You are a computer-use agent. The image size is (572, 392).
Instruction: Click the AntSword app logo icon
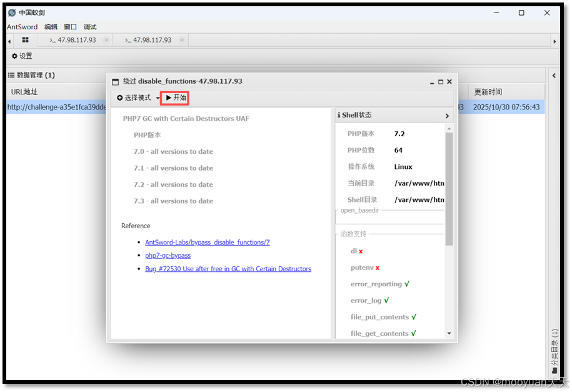click(12, 13)
